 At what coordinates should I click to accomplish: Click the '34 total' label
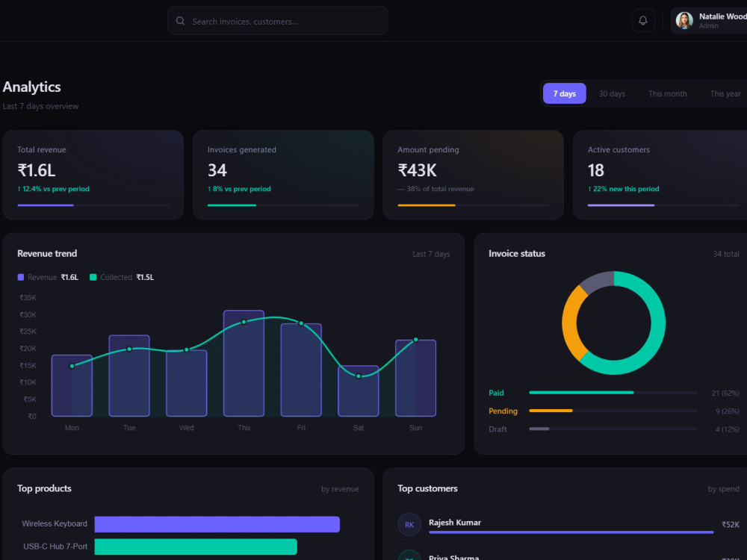725,254
